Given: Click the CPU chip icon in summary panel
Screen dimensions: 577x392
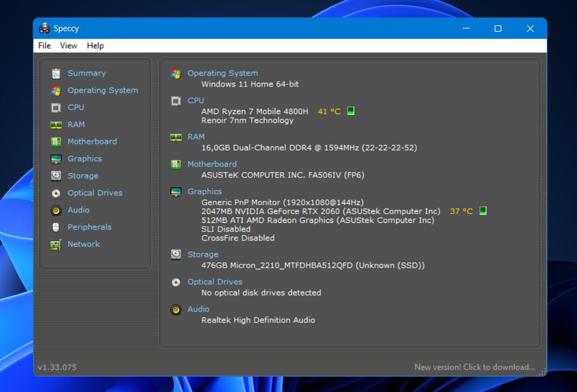Looking at the screenshot, I should tap(176, 101).
